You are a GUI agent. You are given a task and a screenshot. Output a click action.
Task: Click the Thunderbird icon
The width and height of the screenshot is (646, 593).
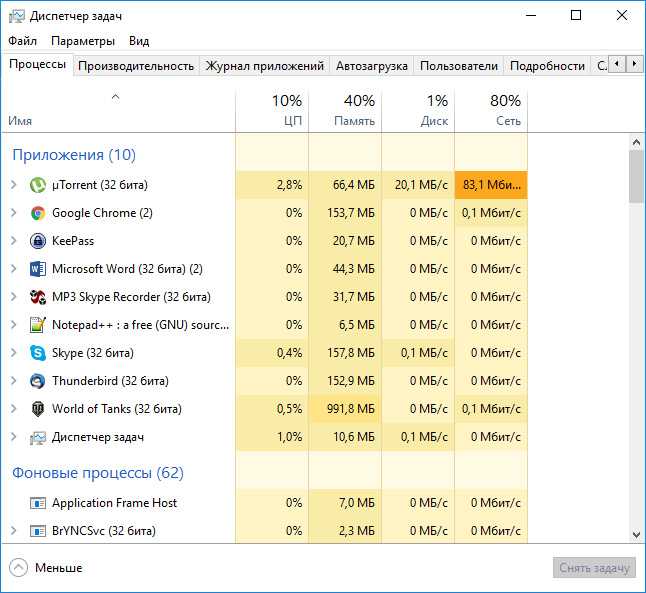(38, 381)
